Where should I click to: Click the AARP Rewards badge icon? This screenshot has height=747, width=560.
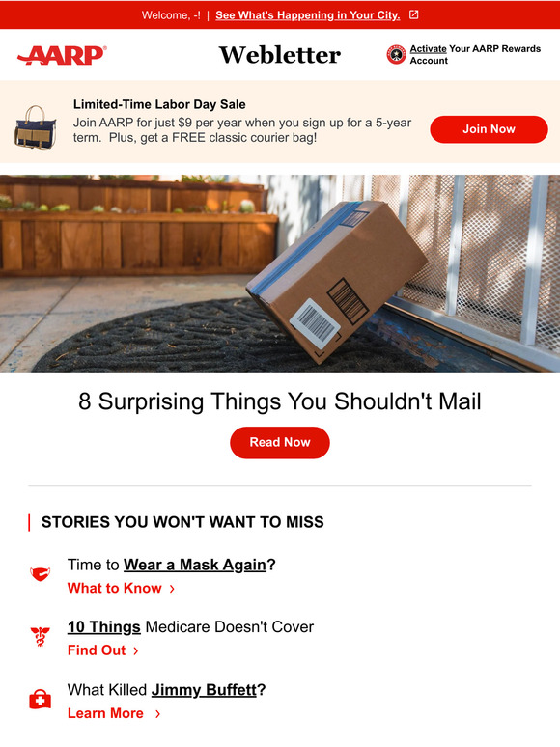[396, 54]
